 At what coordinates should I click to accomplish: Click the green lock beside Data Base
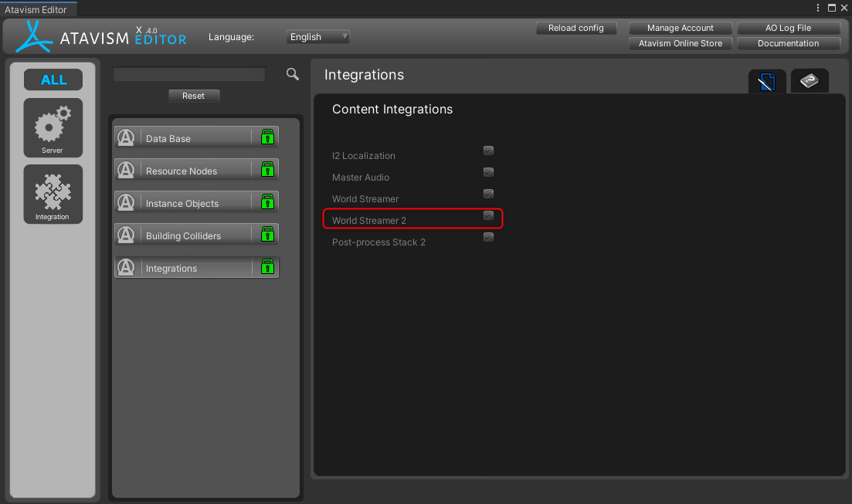coord(267,137)
